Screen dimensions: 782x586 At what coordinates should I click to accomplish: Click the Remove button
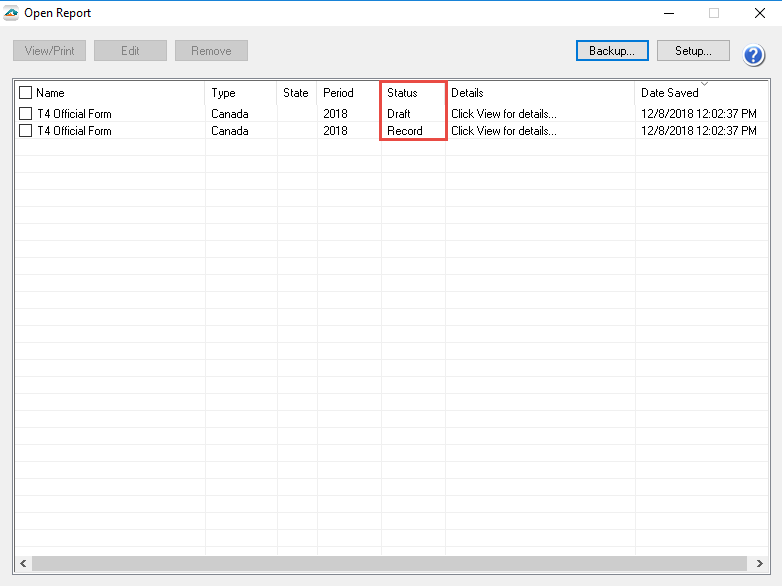211,51
